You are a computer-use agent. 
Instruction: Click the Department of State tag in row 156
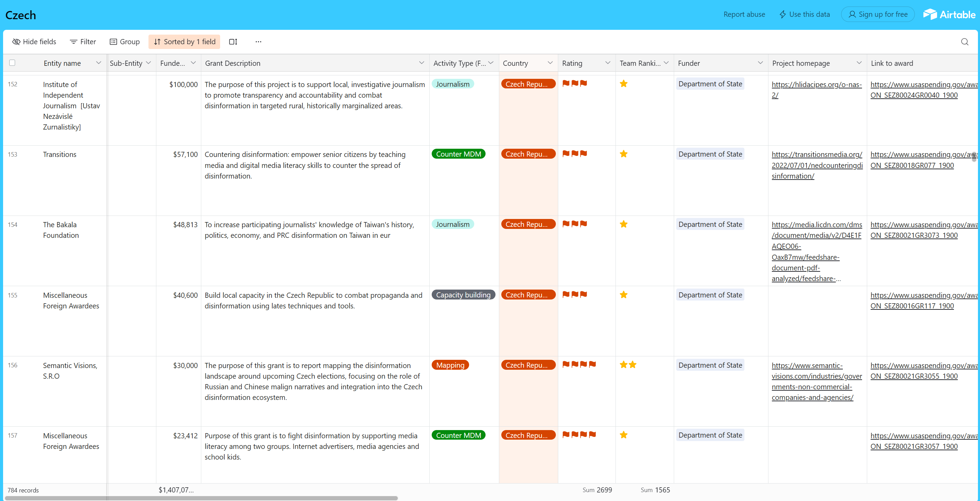[x=710, y=365]
